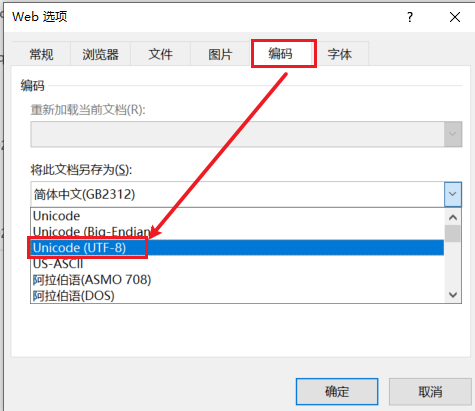The width and height of the screenshot is (475, 411).
Task: Select US-ASCII encoding
Action: [x=237, y=264]
